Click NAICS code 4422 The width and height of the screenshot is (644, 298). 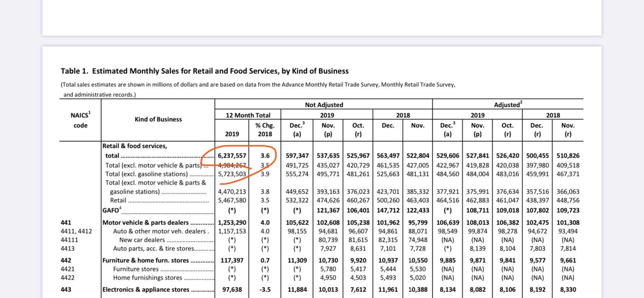[68, 277]
